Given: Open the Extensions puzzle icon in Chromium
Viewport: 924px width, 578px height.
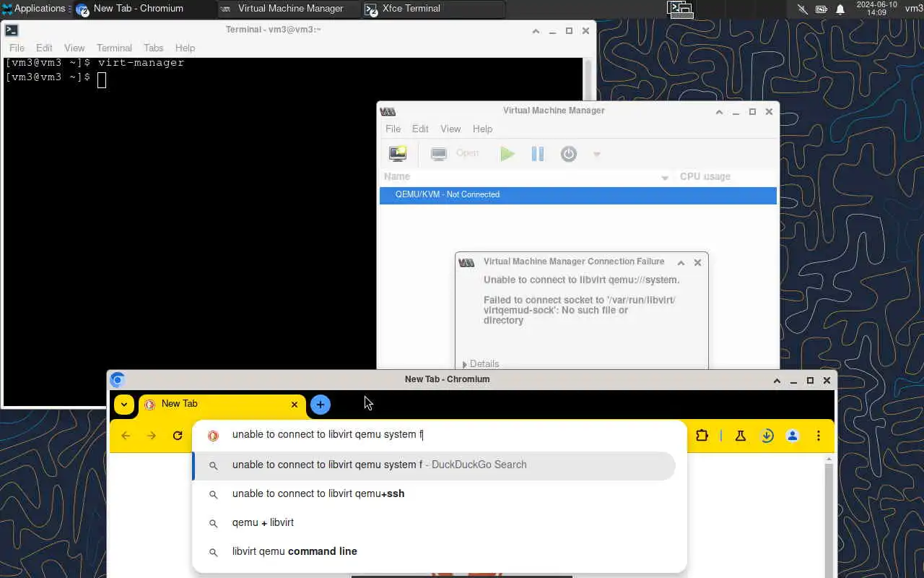Looking at the screenshot, I should pyautogui.click(x=702, y=436).
